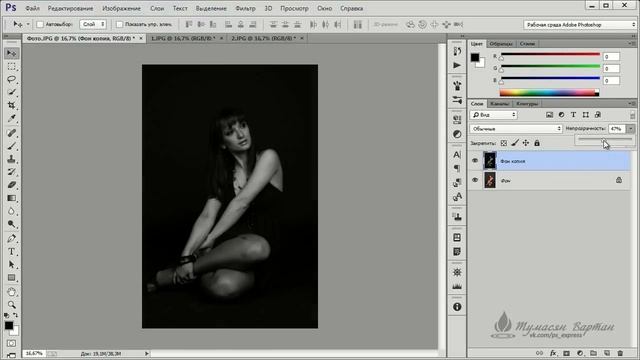Switch to the Образцы tab
Image resolution: width=640 pixels, height=360 pixels.
[501, 44]
